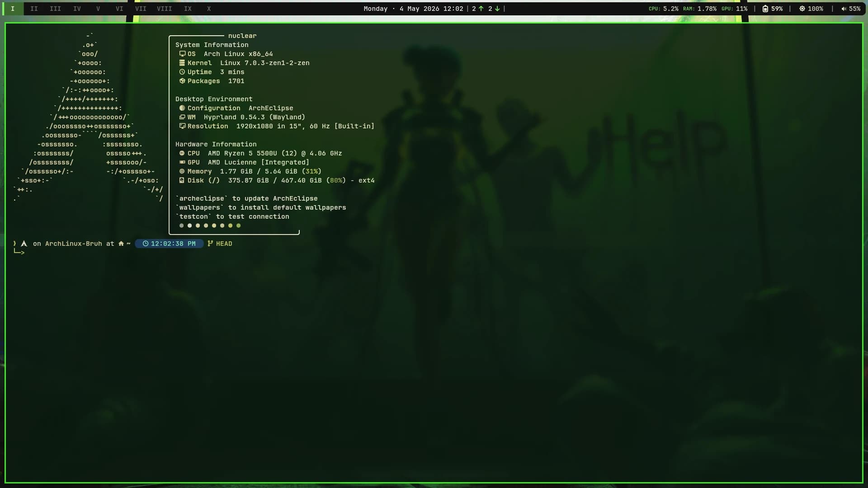
Task: Click the brightness icon in the bar
Action: pyautogui.click(x=802, y=9)
